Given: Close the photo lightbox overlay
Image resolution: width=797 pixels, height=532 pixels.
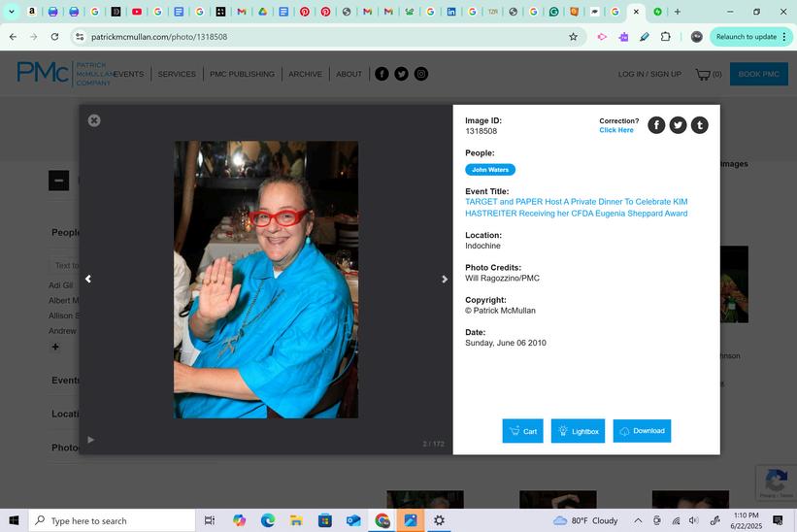Looking at the screenshot, I should point(94,120).
